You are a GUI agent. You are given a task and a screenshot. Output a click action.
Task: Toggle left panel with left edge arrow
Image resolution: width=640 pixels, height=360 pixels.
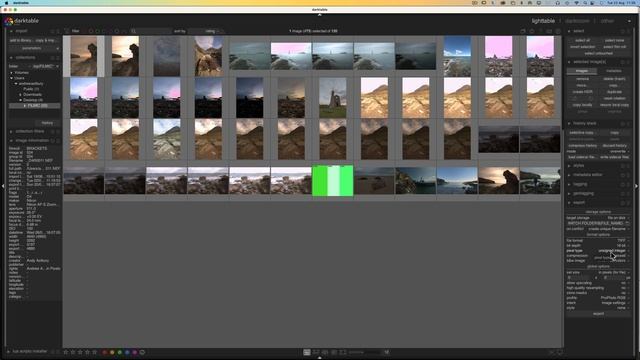pos(3,186)
